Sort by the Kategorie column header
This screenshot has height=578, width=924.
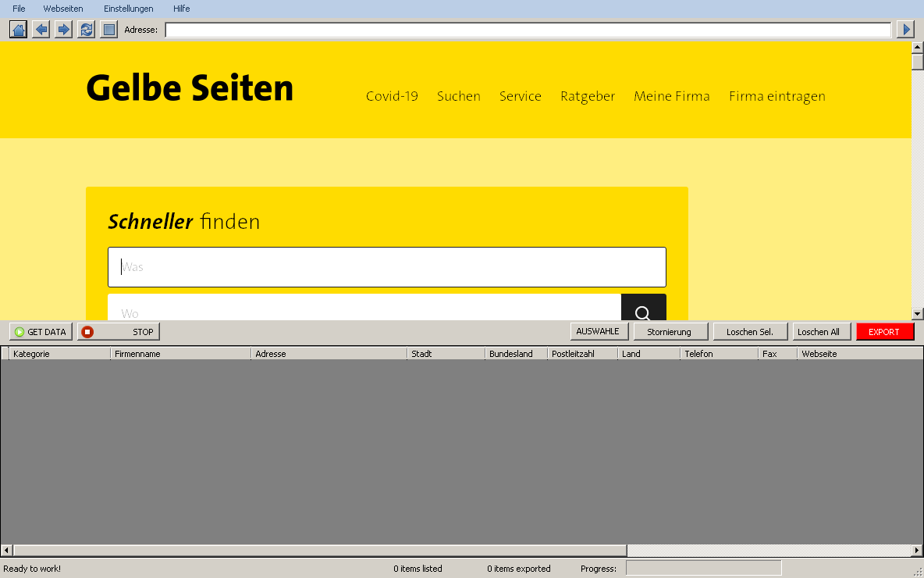point(59,354)
